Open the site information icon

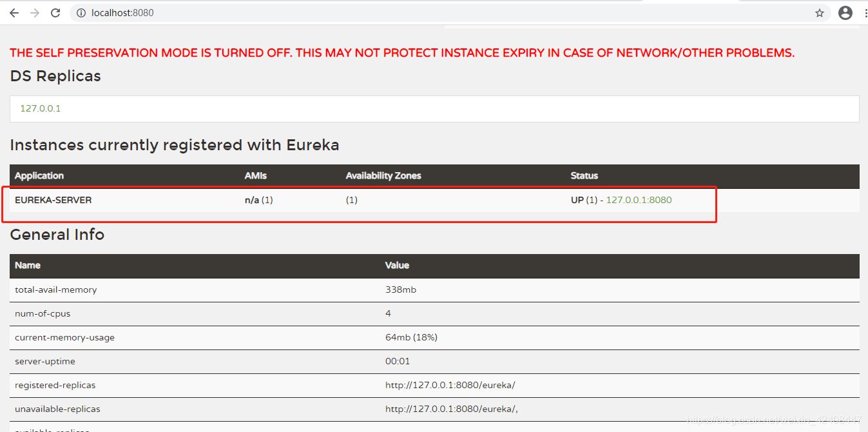(x=81, y=13)
